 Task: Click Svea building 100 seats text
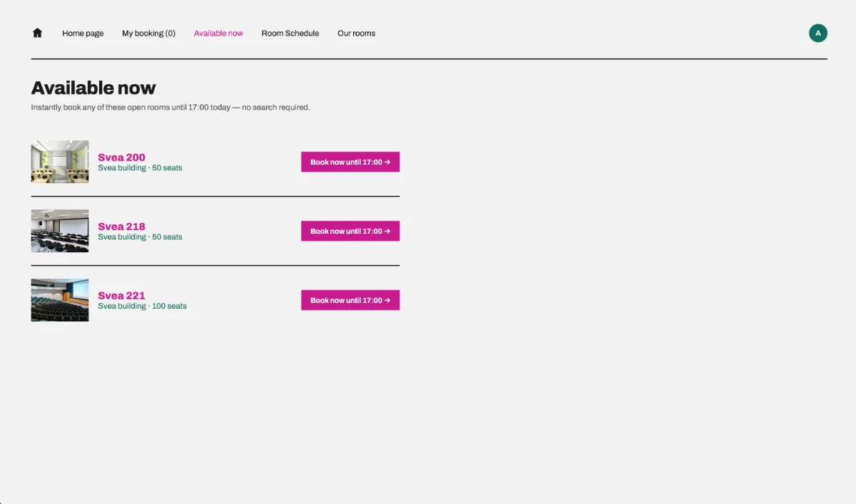tap(142, 307)
